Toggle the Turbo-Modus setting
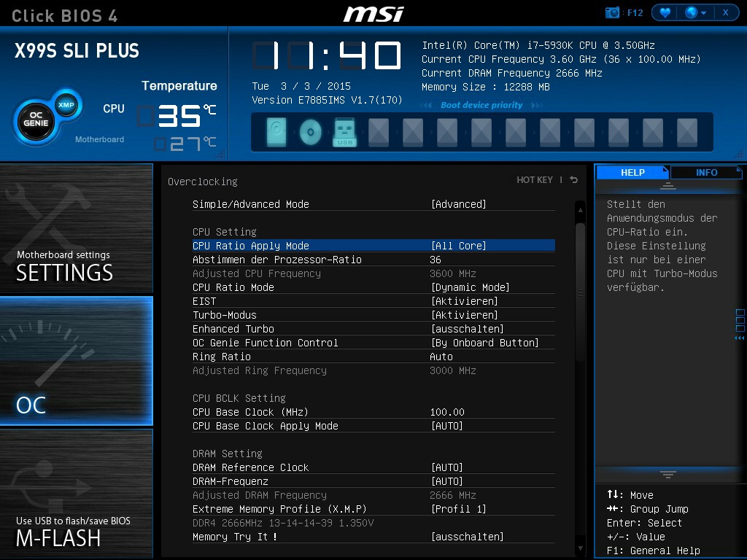This screenshot has height=560, width=747. click(x=373, y=315)
